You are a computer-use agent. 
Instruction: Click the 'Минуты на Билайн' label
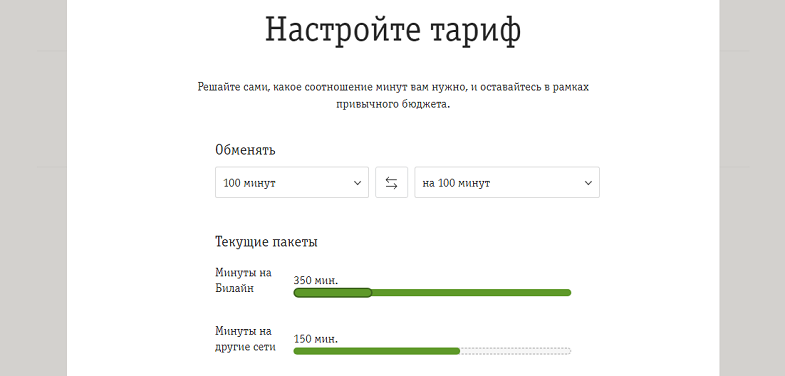243,280
